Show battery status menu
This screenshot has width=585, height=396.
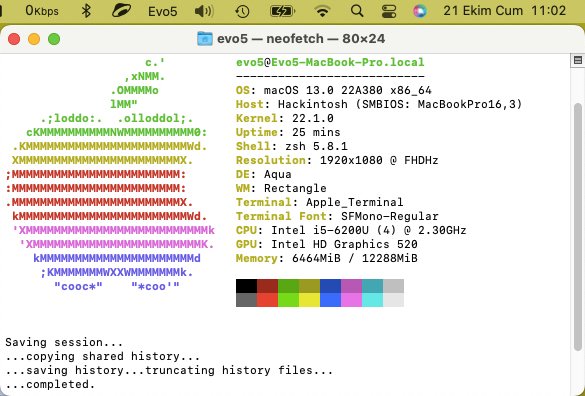tap(282, 11)
